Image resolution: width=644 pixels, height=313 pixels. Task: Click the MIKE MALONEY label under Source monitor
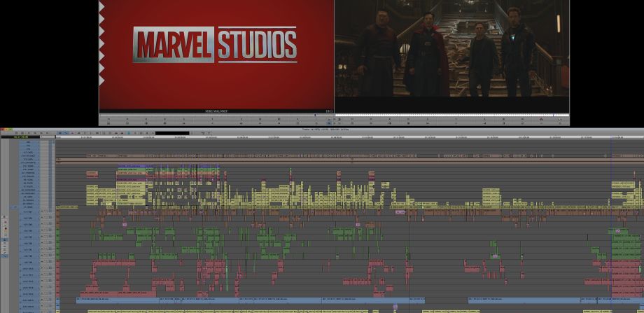tap(216, 111)
